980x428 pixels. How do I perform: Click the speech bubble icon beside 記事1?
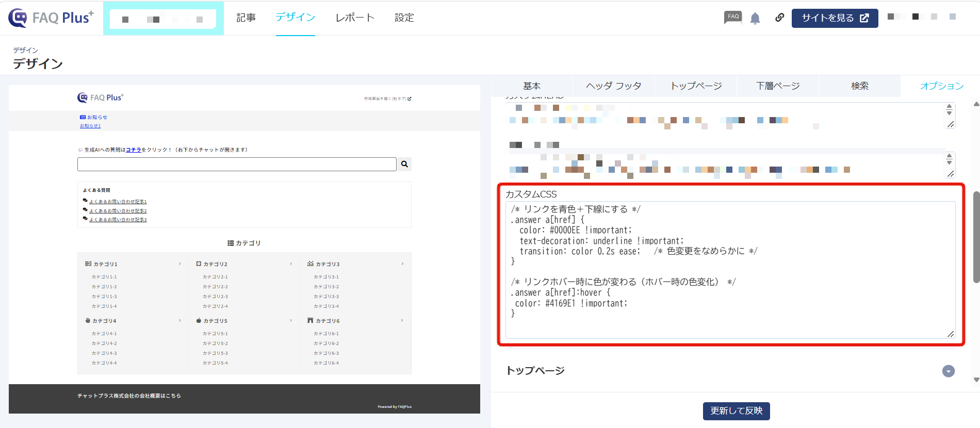(x=85, y=201)
